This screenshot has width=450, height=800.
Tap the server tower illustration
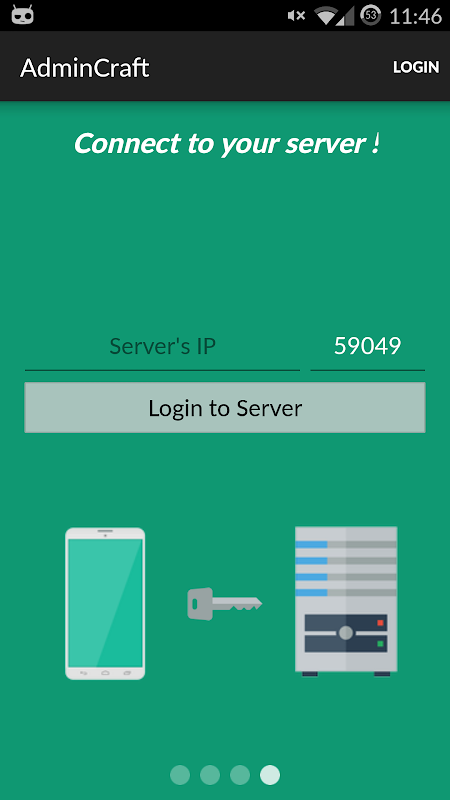[346, 601]
